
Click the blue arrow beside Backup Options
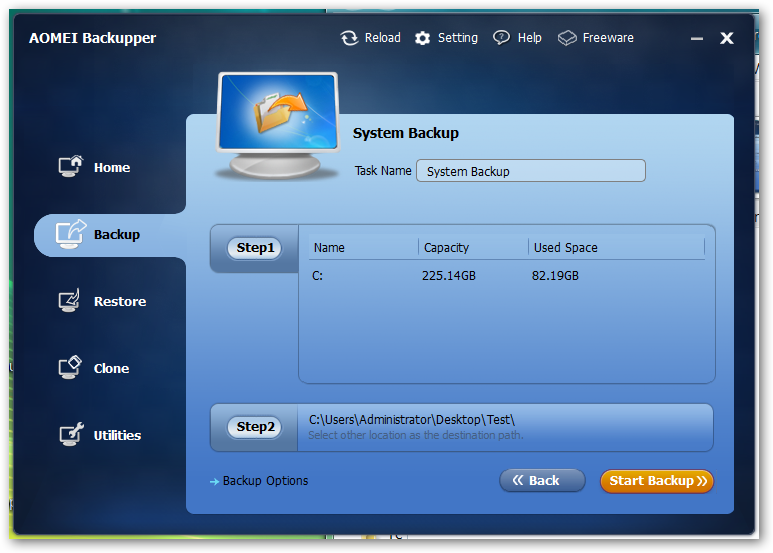click(x=214, y=482)
